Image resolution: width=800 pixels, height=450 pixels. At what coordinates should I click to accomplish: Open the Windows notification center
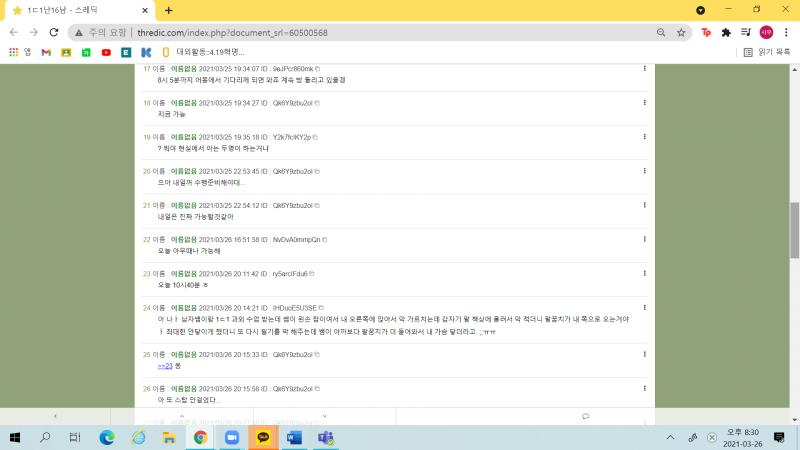coord(779,437)
